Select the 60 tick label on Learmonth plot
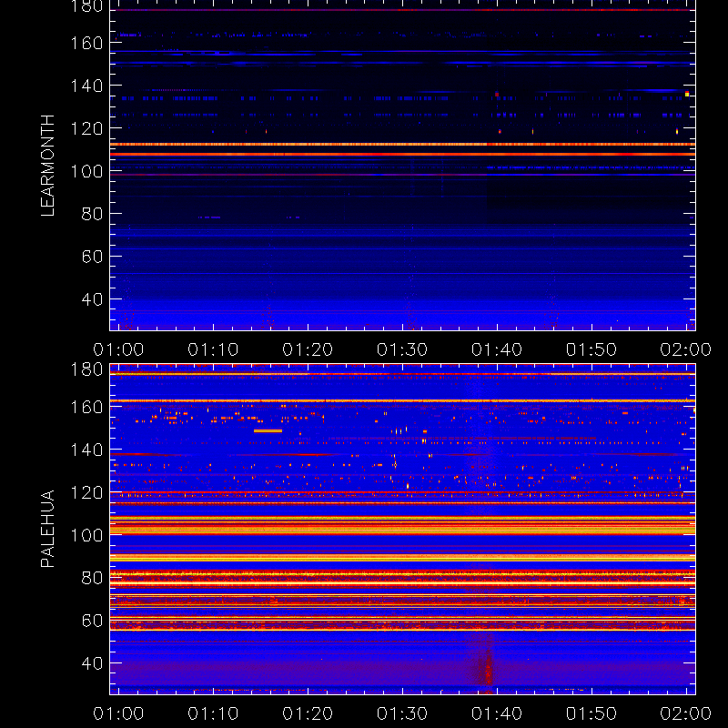 (92, 257)
